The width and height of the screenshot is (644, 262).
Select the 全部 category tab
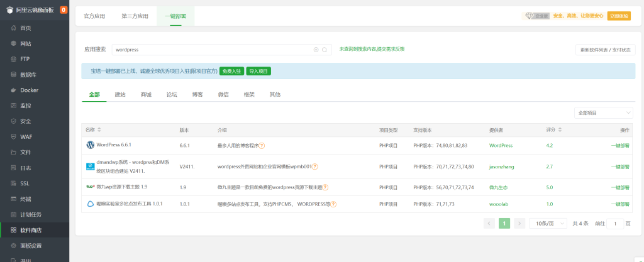[x=94, y=94]
